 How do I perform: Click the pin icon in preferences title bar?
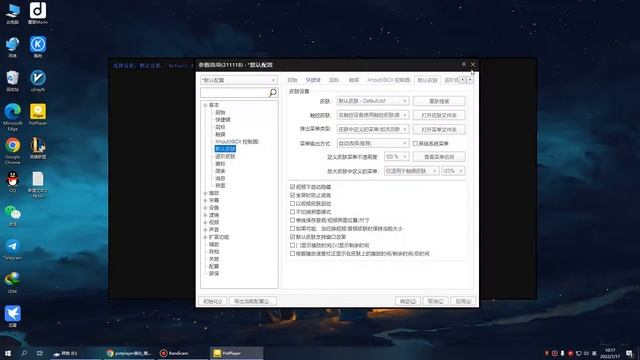point(464,64)
